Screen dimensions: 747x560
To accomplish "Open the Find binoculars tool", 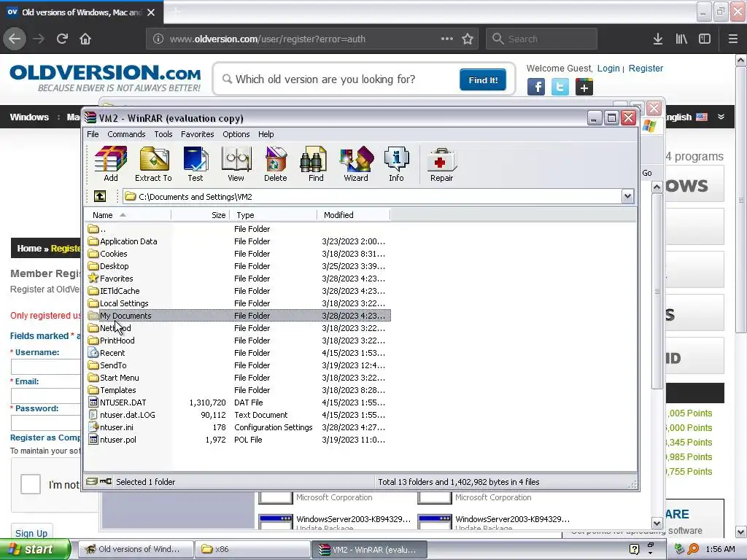I will point(315,164).
